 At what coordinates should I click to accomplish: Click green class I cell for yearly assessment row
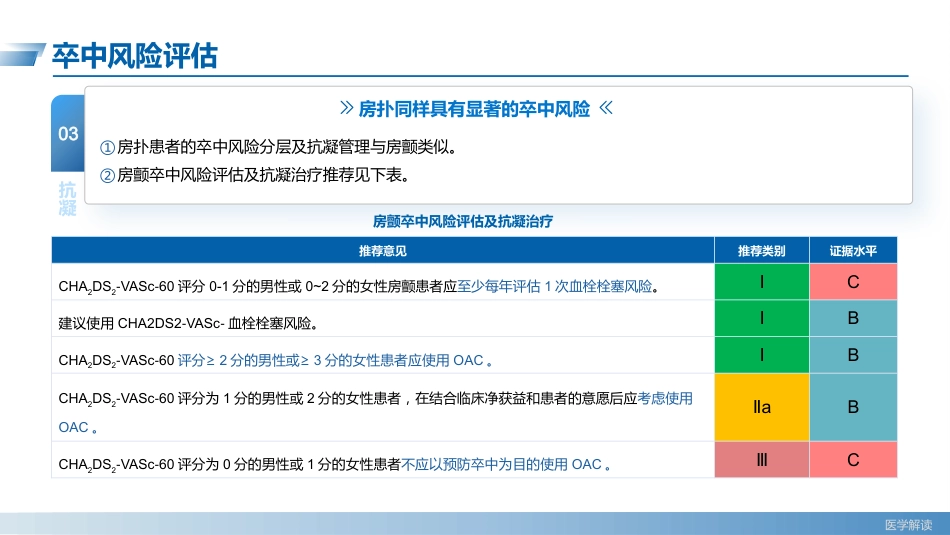click(x=762, y=282)
